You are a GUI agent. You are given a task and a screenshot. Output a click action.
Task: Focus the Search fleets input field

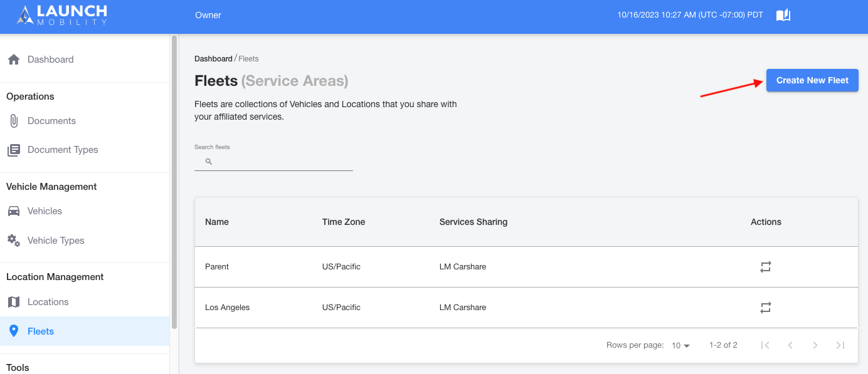coord(273,162)
